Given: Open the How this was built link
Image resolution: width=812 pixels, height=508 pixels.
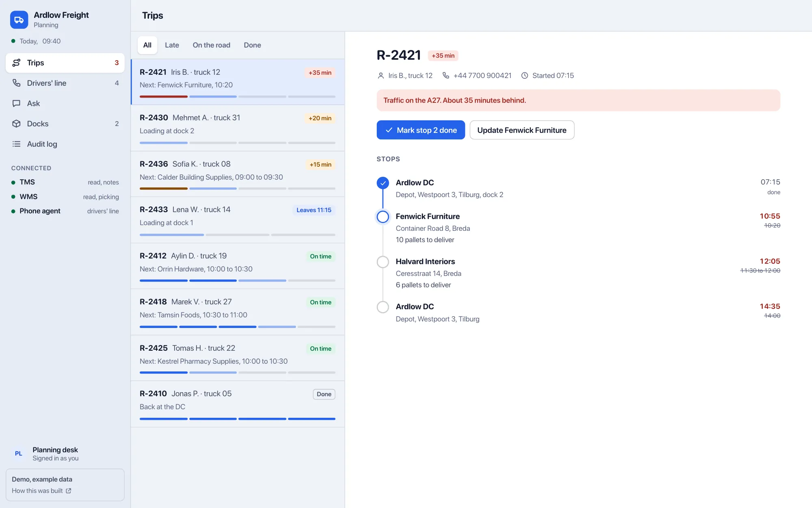Looking at the screenshot, I should (x=41, y=491).
